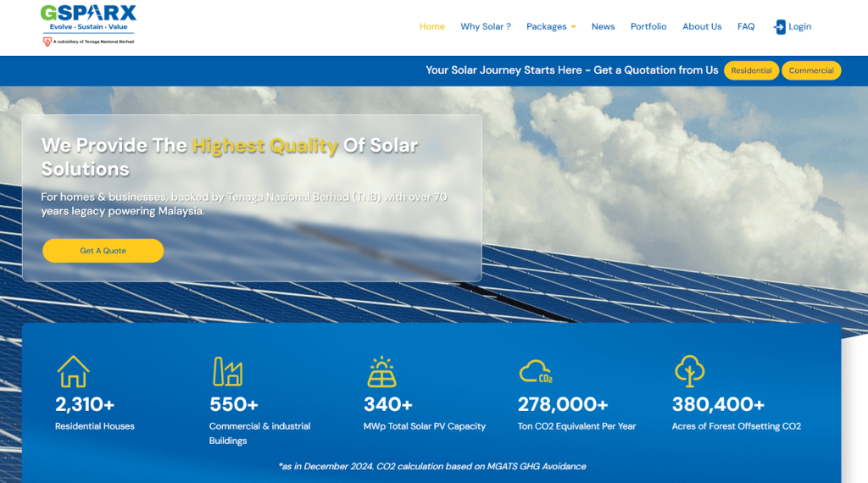Click the TNB subsidiary emblem

tap(47, 42)
